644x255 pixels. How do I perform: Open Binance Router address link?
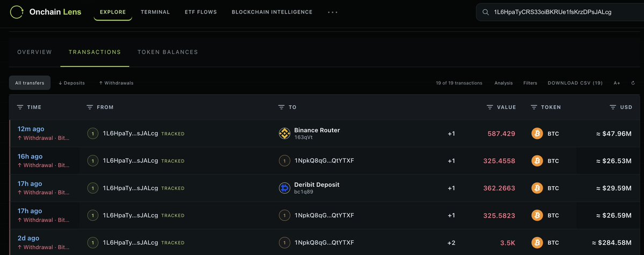tap(317, 130)
